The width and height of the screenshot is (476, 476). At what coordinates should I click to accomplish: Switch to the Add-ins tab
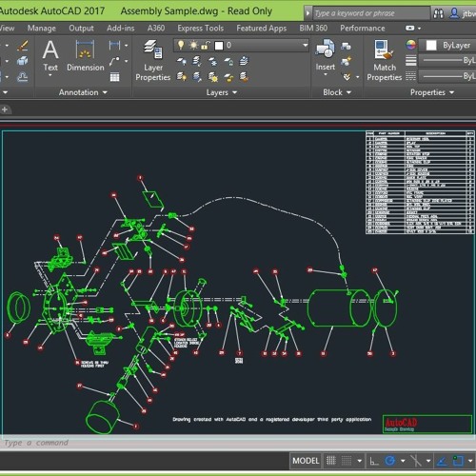[x=121, y=29]
